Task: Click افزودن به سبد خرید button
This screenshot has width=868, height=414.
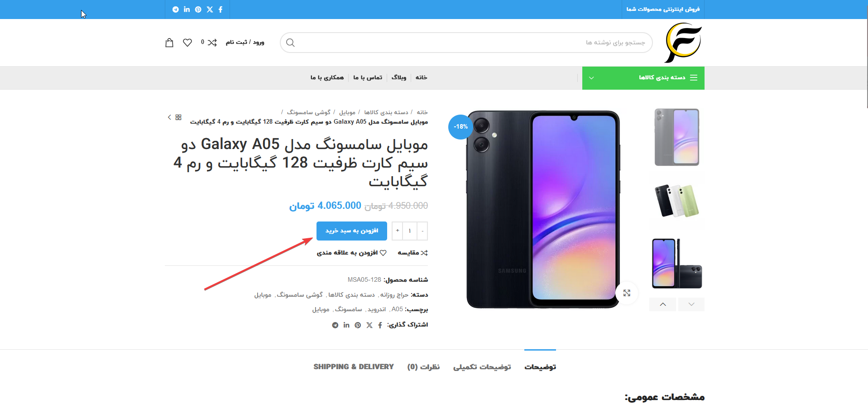Action: [x=352, y=231]
